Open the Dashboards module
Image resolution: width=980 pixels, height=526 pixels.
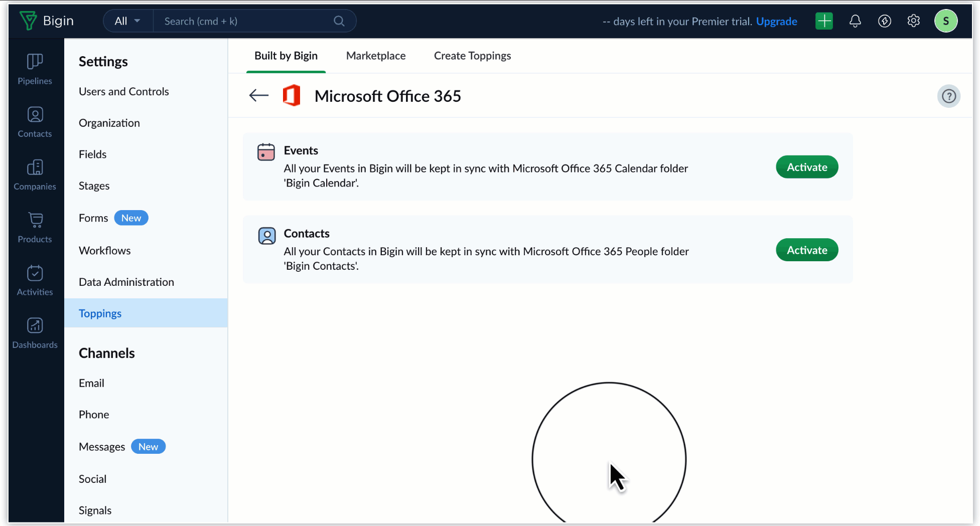(x=35, y=333)
